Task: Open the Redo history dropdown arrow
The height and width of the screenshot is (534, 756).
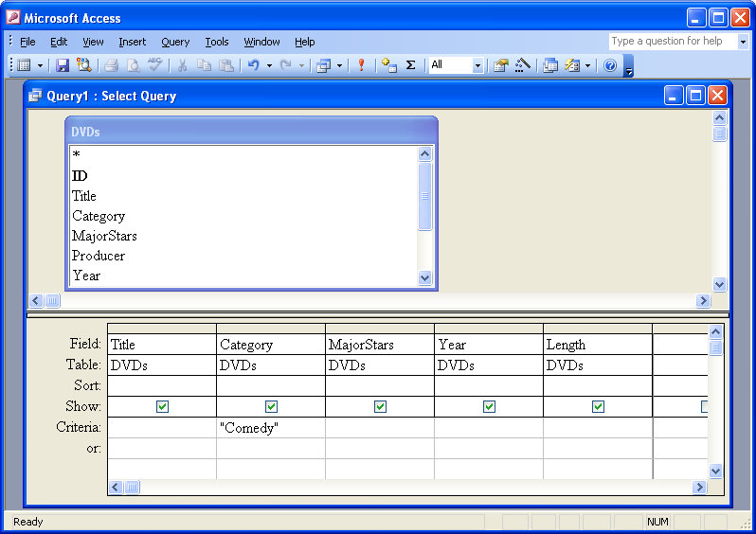Action: click(301, 65)
